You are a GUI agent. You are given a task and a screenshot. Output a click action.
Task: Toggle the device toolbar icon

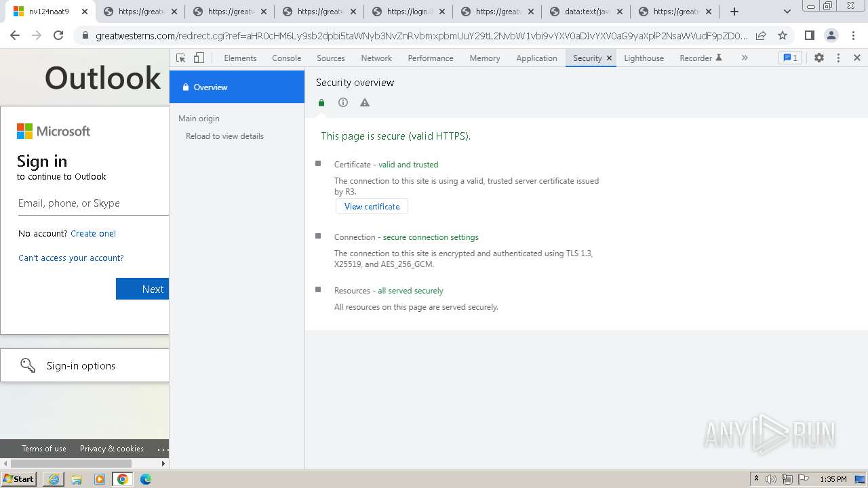[199, 58]
